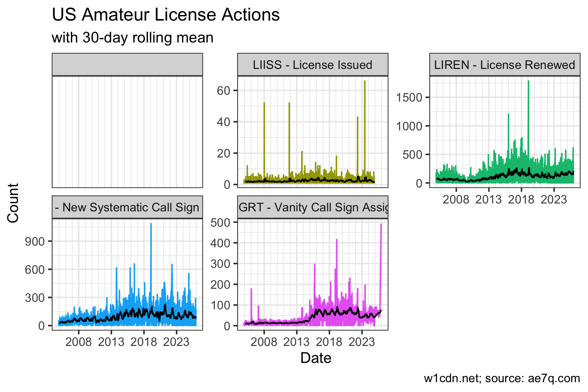Click the Count y-axis label

[13, 203]
